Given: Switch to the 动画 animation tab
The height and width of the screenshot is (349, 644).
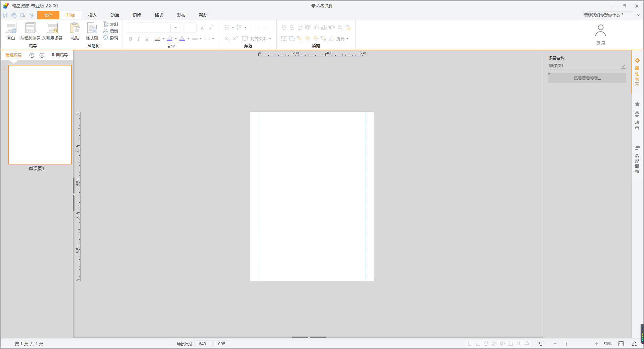Looking at the screenshot, I should (x=115, y=15).
